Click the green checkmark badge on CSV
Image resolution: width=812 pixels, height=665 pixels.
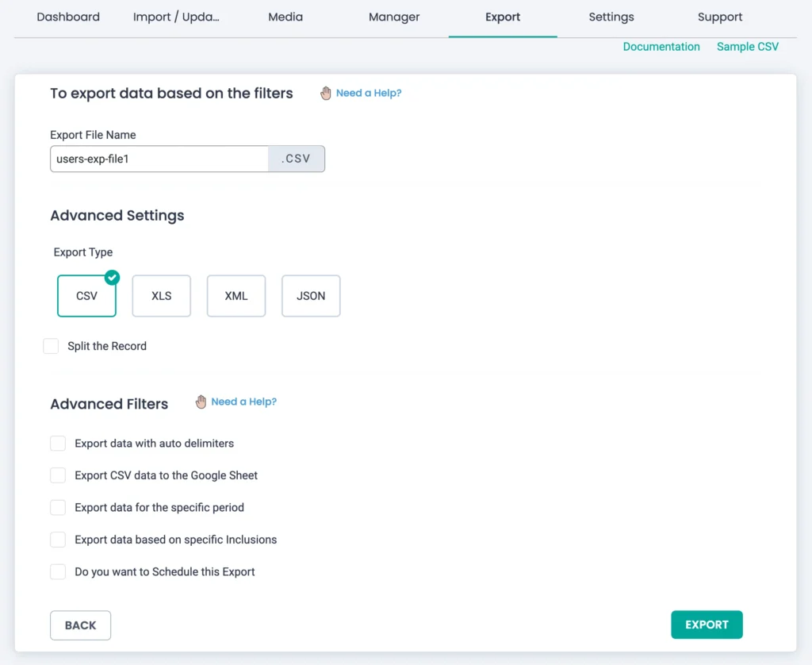(113, 277)
